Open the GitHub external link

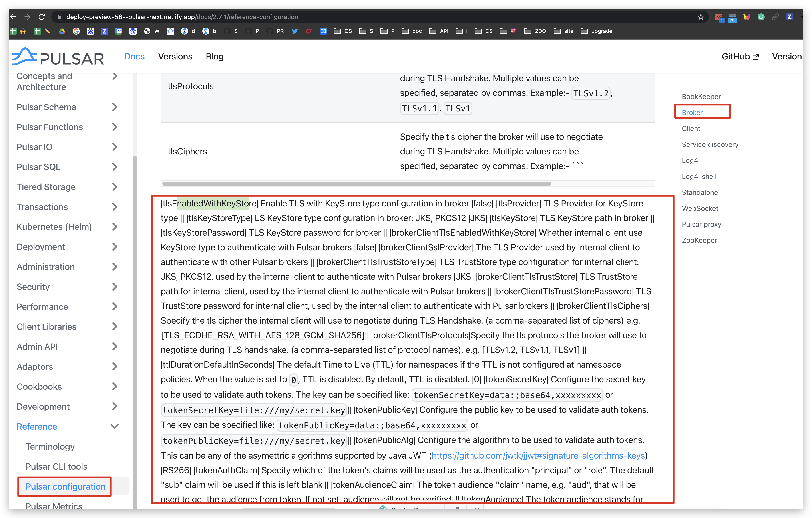click(x=740, y=57)
